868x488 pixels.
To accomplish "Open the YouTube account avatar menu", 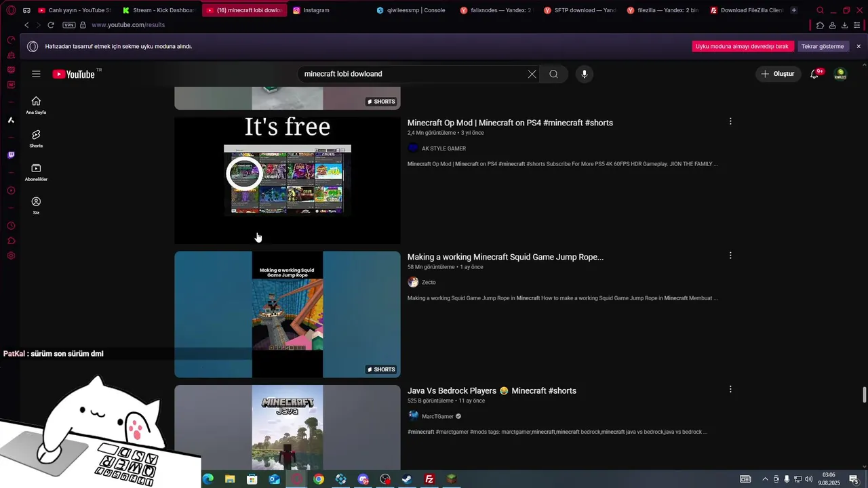I will (x=840, y=74).
